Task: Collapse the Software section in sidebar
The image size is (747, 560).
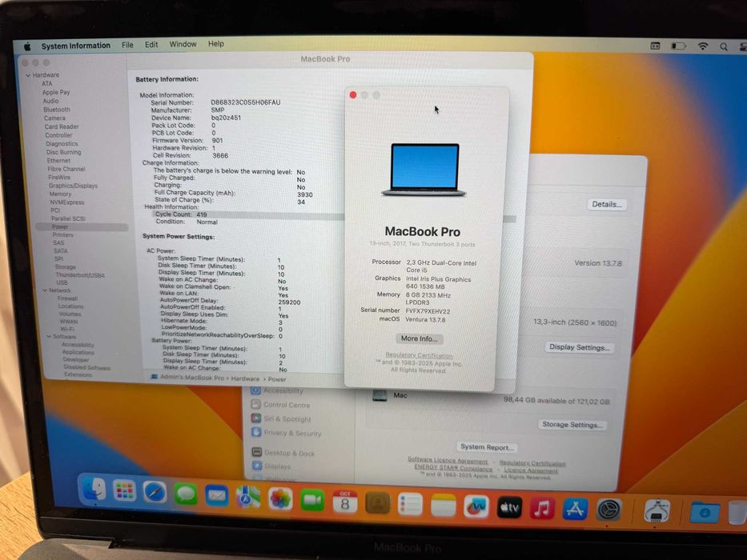Action: pyautogui.click(x=49, y=336)
